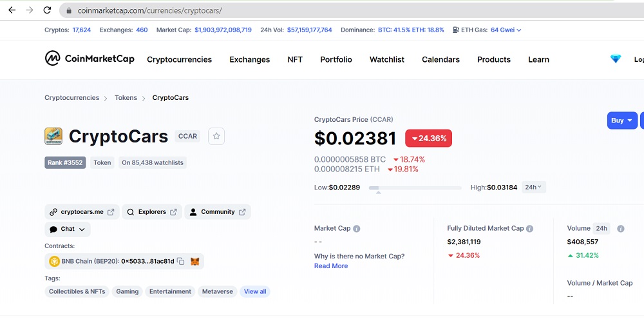This screenshot has width=644, height=319.
Task: Open the NFT nav menu
Action: [295, 59]
